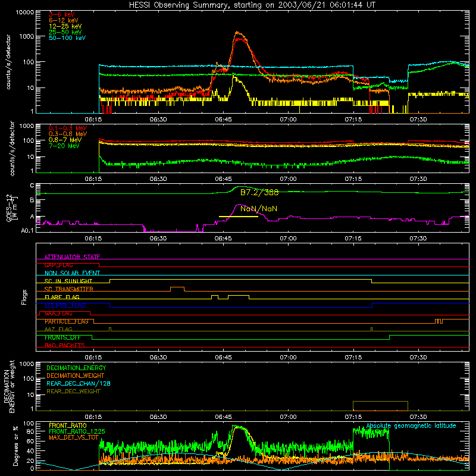Select the GAP_FLAG label
Image resolution: width=476 pixels, height=476 pixels.
[58, 265]
